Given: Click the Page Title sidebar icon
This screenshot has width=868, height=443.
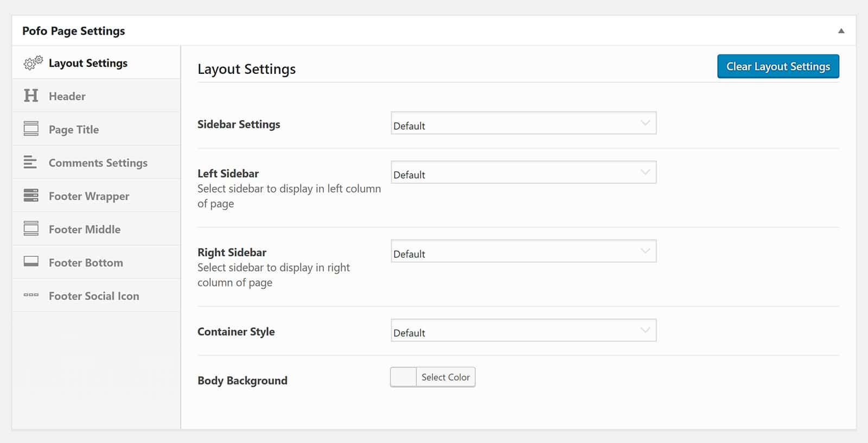Looking at the screenshot, I should coord(31,129).
